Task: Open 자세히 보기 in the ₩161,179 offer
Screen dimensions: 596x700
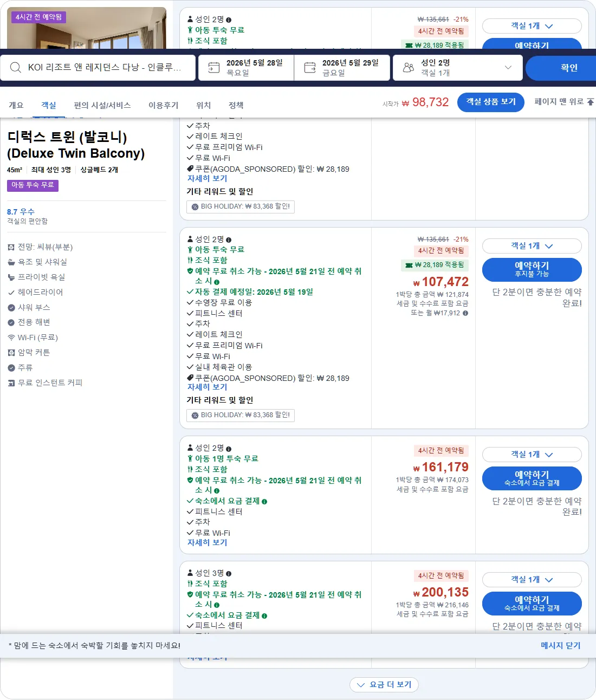Action: (208, 543)
